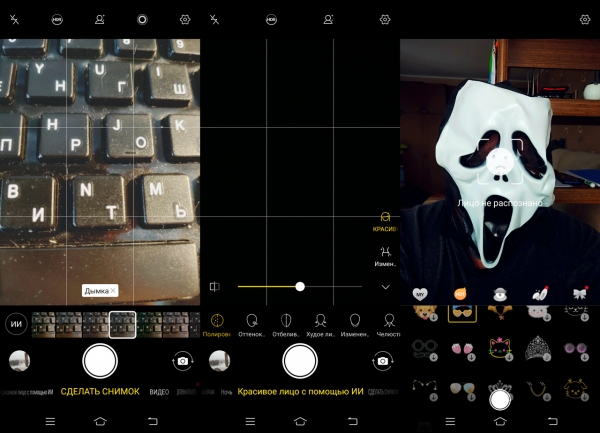Tap the portrait icon on middle screen

[x=328, y=20]
